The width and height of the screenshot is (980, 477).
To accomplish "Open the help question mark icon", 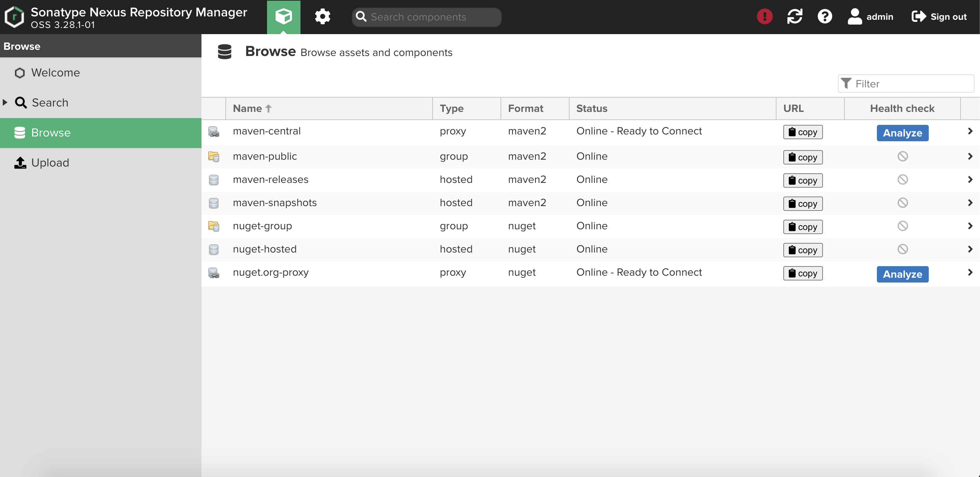I will coord(824,17).
